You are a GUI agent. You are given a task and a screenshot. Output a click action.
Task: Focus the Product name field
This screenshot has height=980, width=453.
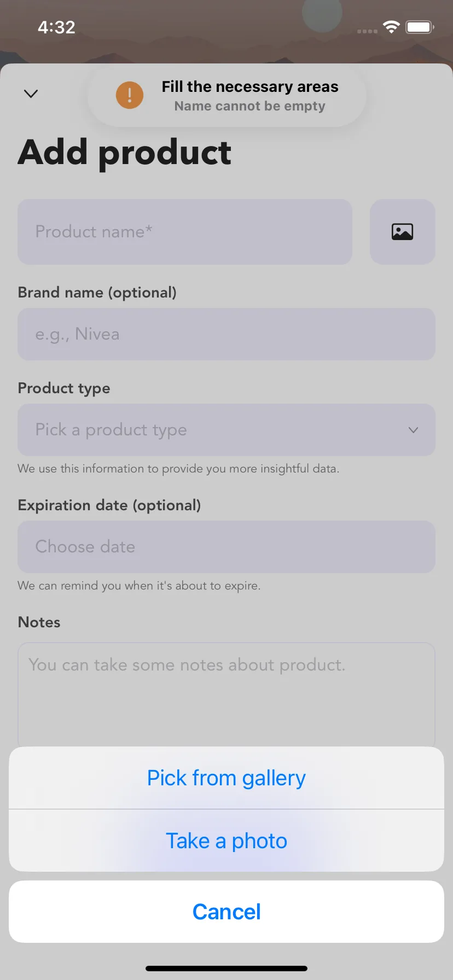pyautogui.click(x=185, y=232)
